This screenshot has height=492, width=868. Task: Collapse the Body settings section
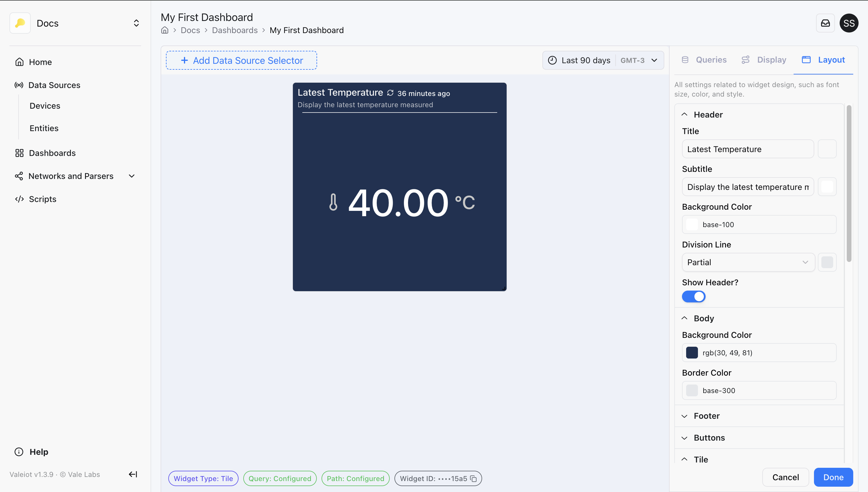(x=685, y=318)
